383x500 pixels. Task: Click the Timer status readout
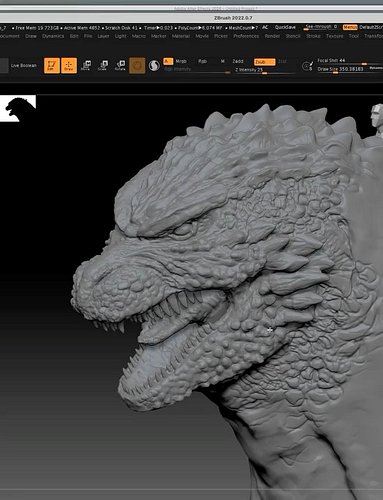(158, 28)
